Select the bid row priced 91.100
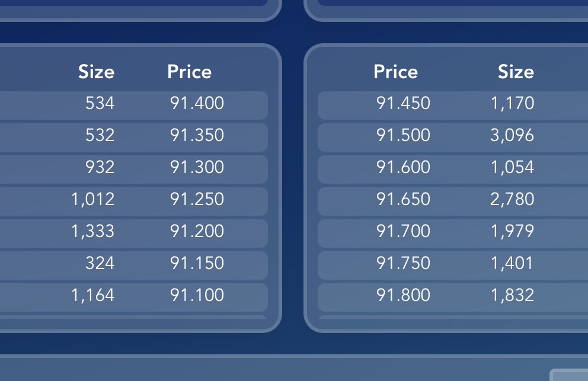This screenshot has width=588, height=381. point(134,297)
